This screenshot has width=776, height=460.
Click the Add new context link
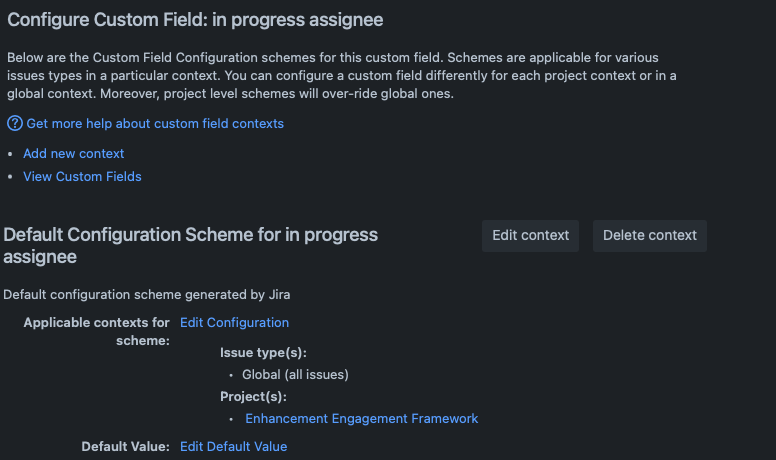(x=74, y=154)
